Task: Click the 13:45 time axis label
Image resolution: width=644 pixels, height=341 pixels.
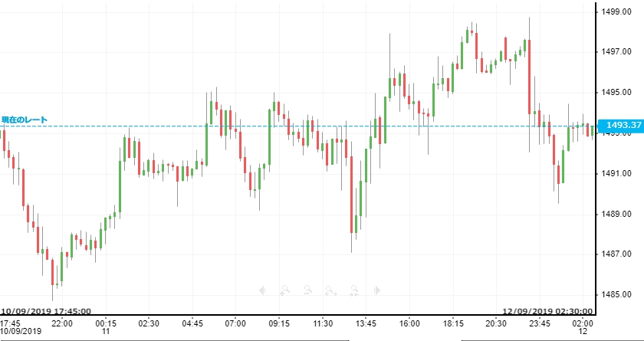Action: click(366, 323)
